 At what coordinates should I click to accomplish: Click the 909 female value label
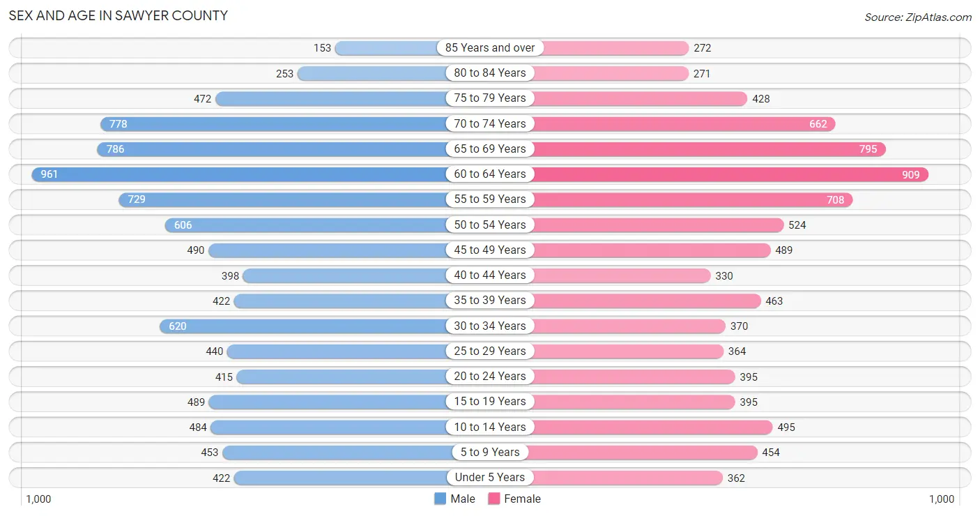point(911,175)
